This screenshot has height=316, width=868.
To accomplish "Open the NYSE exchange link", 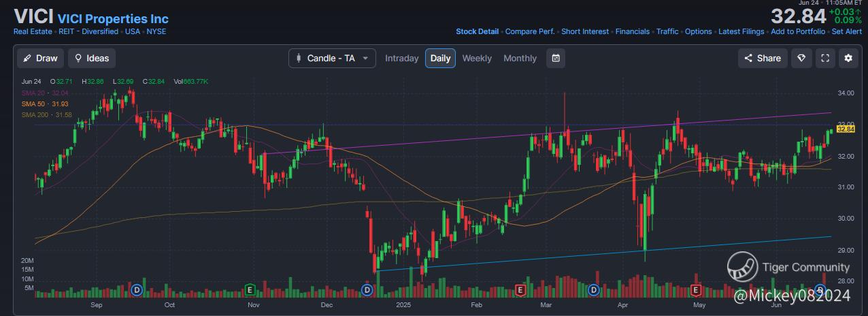I will coord(156,31).
